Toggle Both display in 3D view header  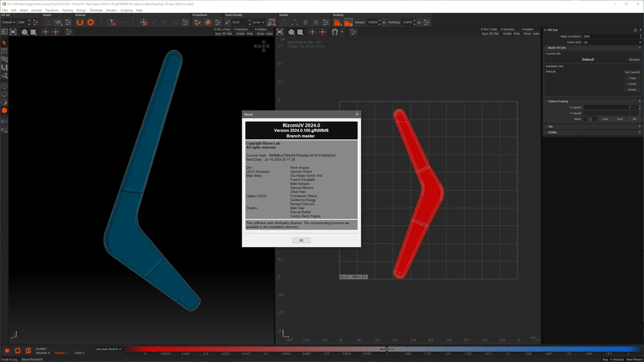pos(218,34)
